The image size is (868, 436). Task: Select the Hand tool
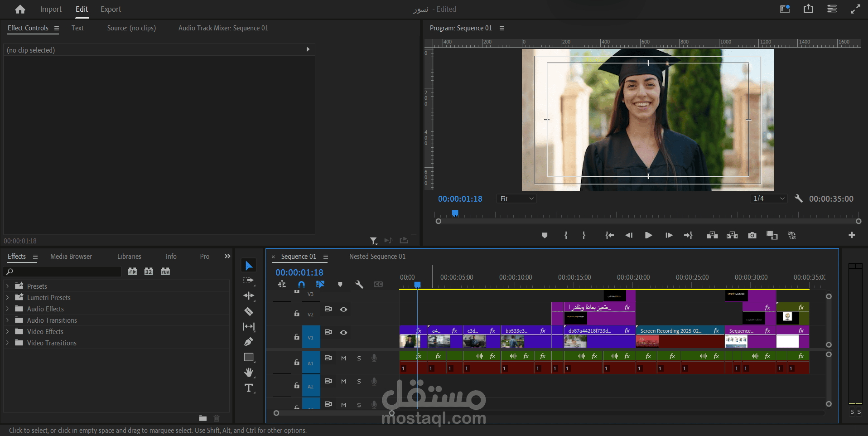[249, 373]
